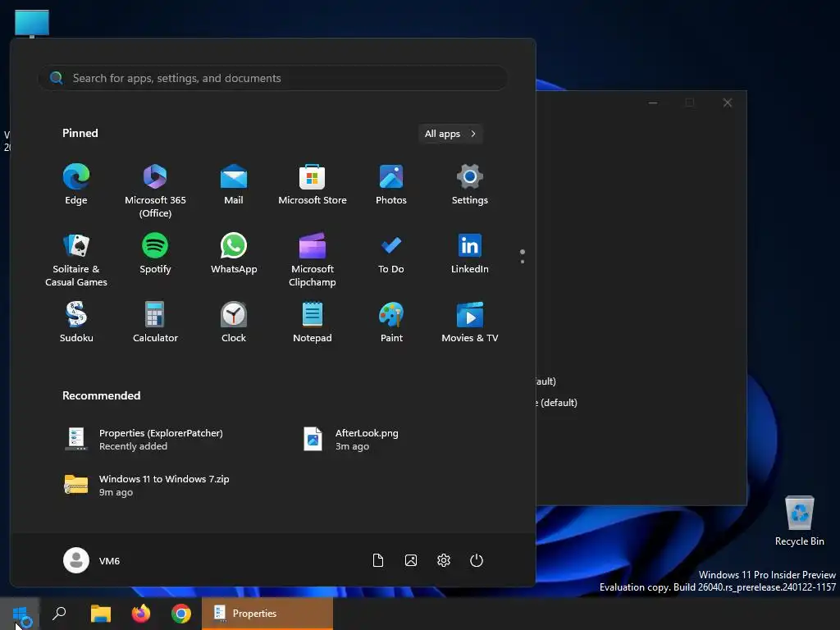Open the Mail app
The width and height of the screenshot is (840, 630).
click(234, 185)
